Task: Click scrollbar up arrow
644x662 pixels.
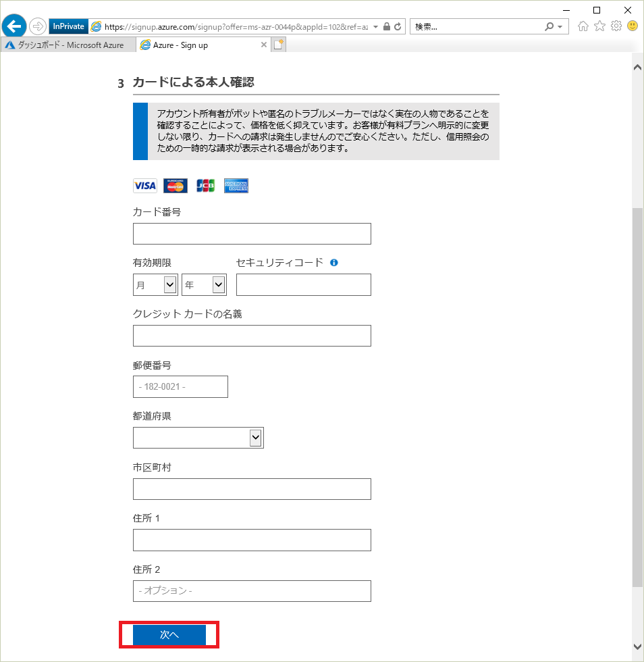Action: [x=638, y=67]
